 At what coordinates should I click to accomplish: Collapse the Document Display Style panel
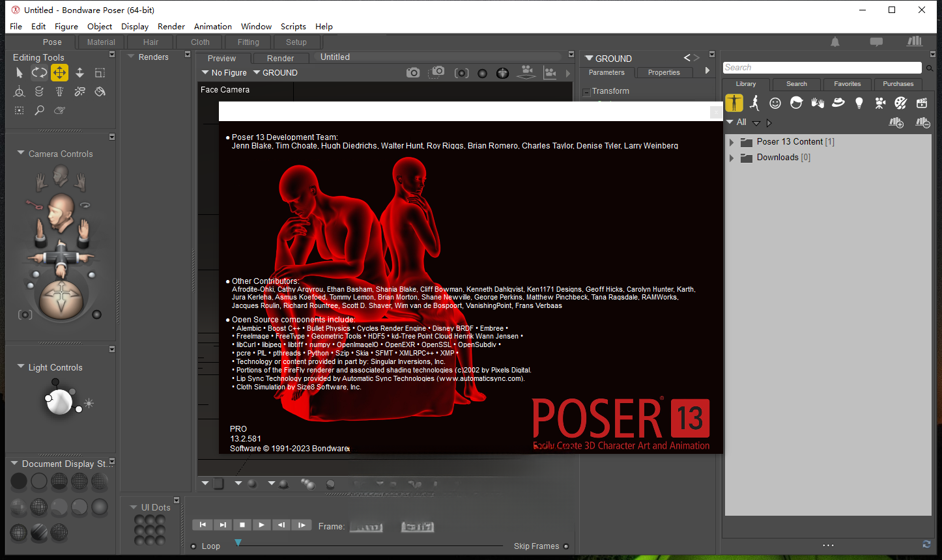click(x=14, y=464)
